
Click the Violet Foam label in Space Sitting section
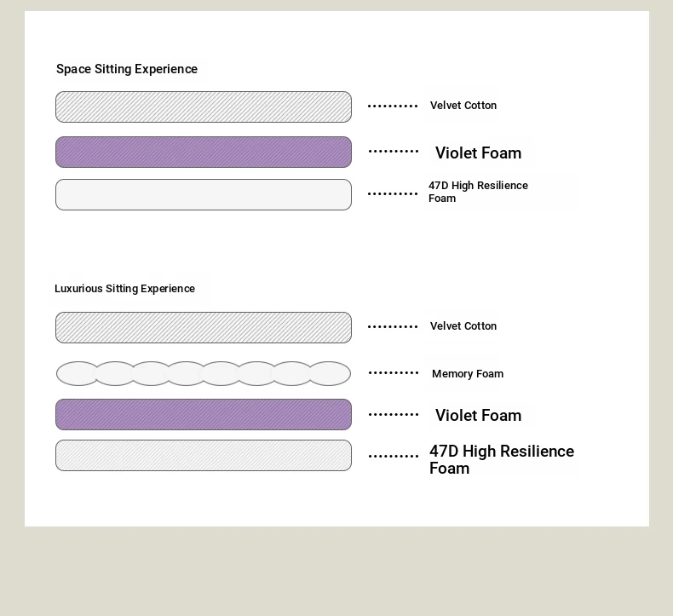tap(478, 153)
